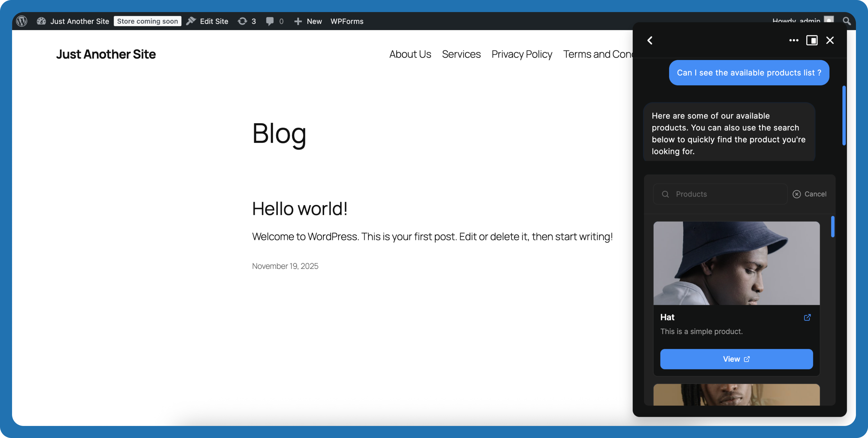Click the blue View button for Hat

pos(736,359)
